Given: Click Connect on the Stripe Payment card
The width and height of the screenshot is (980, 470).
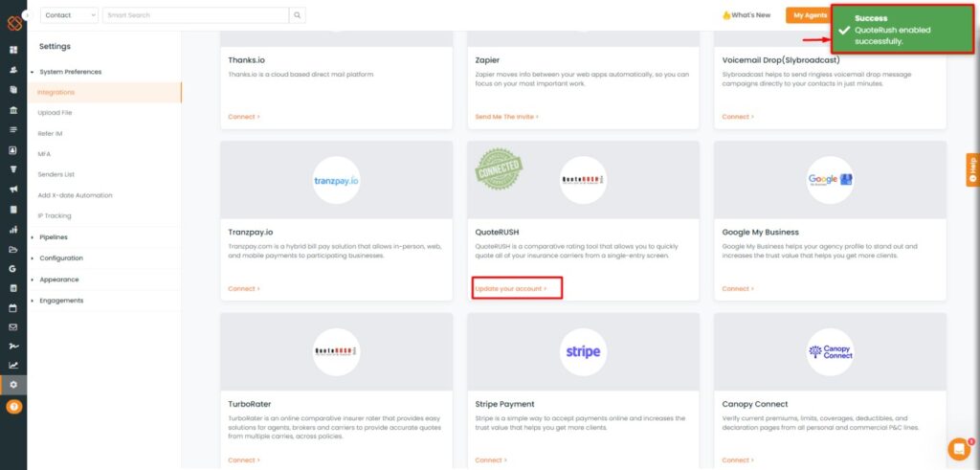Looking at the screenshot, I should [x=491, y=460].
